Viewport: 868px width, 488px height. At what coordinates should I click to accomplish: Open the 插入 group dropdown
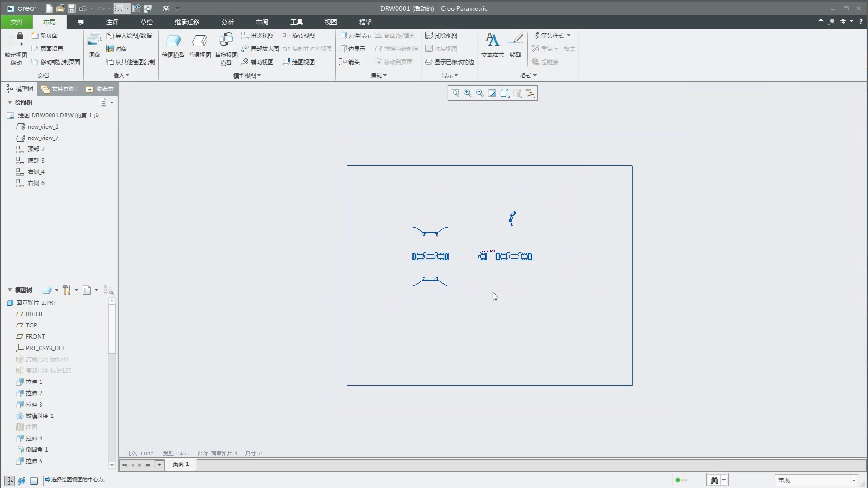click(121, 75)
